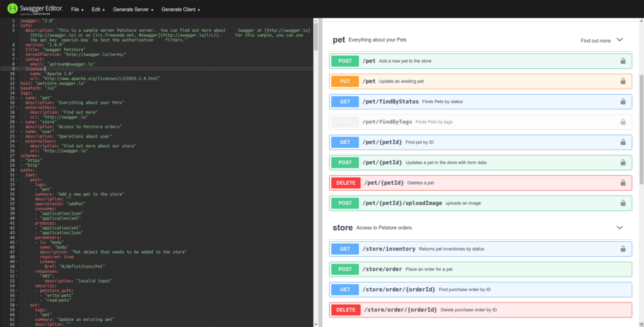Click the GET badge for /pet/findByStatus

click(x=345, y=102)
